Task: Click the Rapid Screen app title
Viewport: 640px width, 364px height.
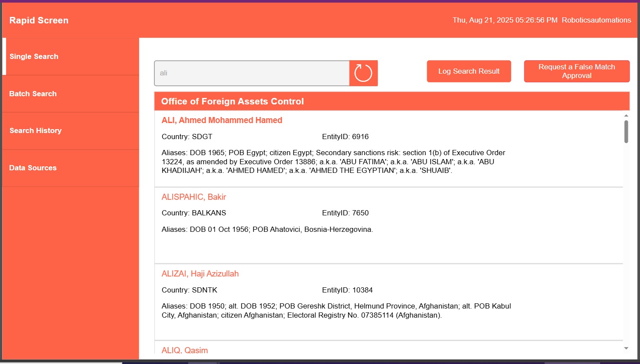Action: (39, 20)
